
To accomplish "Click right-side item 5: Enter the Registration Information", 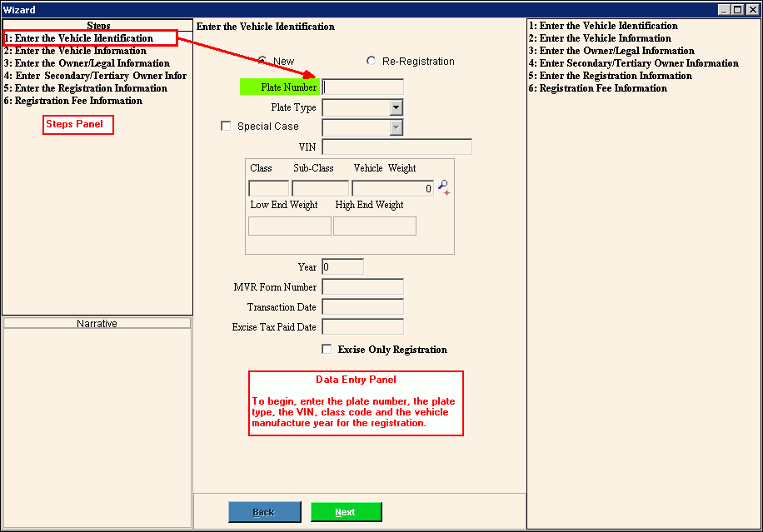I will pyautogui.click(x=611, y=76).
